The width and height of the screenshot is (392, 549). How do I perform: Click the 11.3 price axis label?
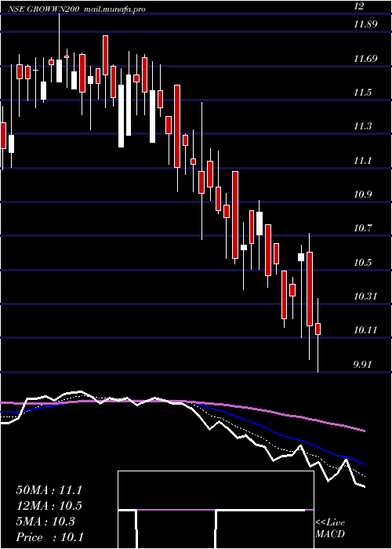[362, 126]
